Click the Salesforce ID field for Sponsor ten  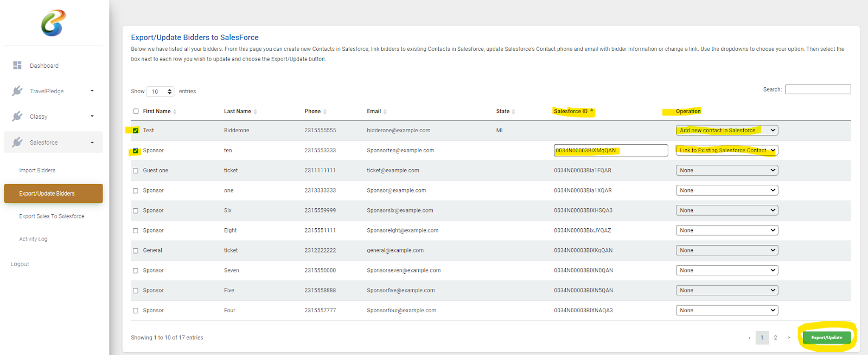[611, 150]
